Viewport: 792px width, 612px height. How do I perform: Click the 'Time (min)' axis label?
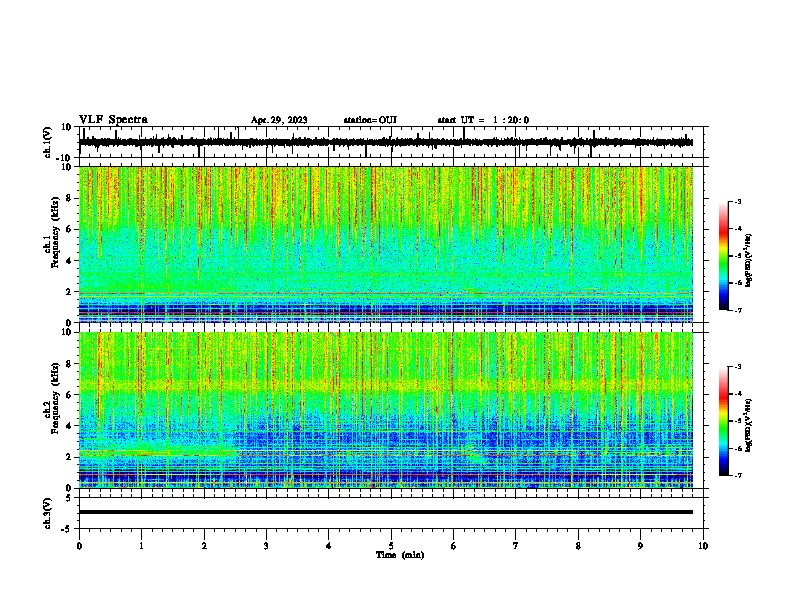coord(400,555)
